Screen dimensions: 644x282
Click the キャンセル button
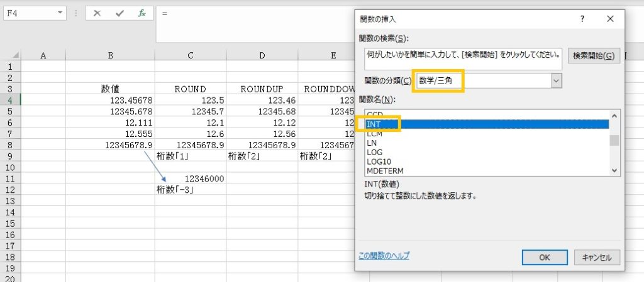(x=597, y=257)
